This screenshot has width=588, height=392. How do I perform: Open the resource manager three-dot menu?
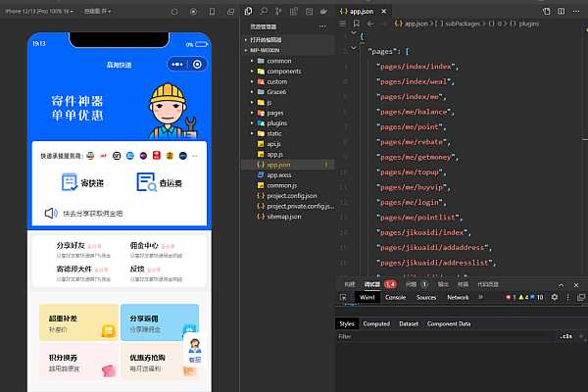(322, 26)
